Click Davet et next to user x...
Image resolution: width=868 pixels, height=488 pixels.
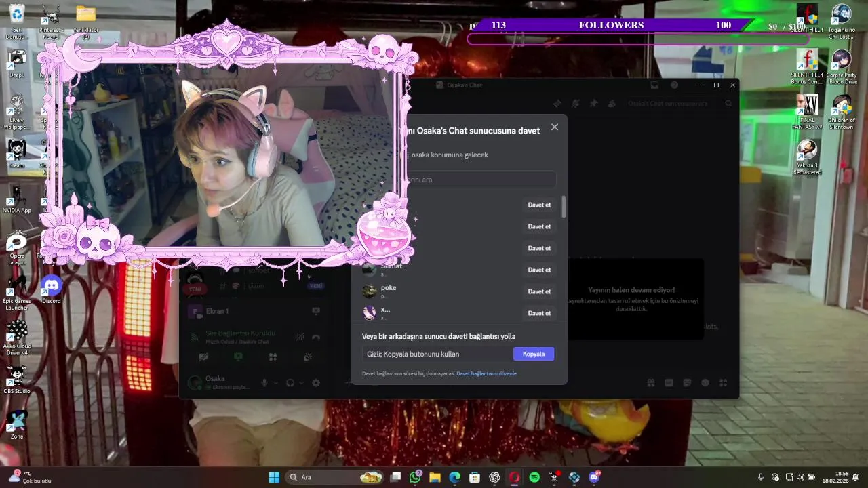pyautogui.click(x=539, y=313)
